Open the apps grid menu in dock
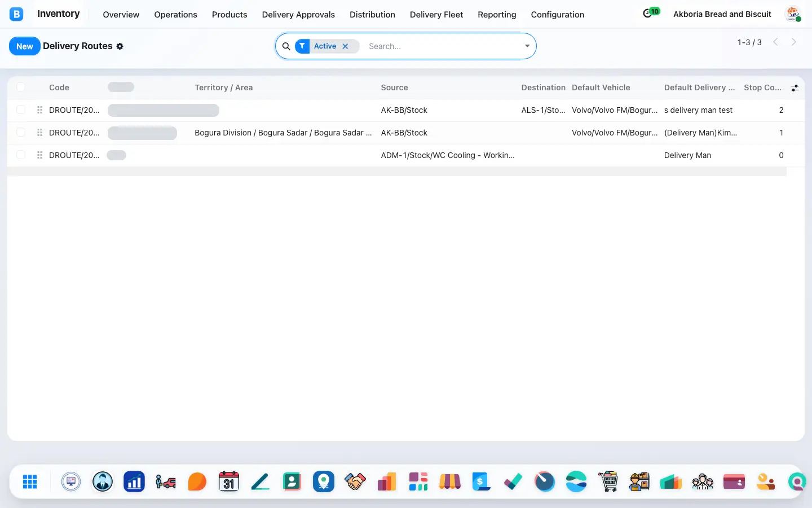The height and width of the screenshot is (508, 812). [30, 481]
